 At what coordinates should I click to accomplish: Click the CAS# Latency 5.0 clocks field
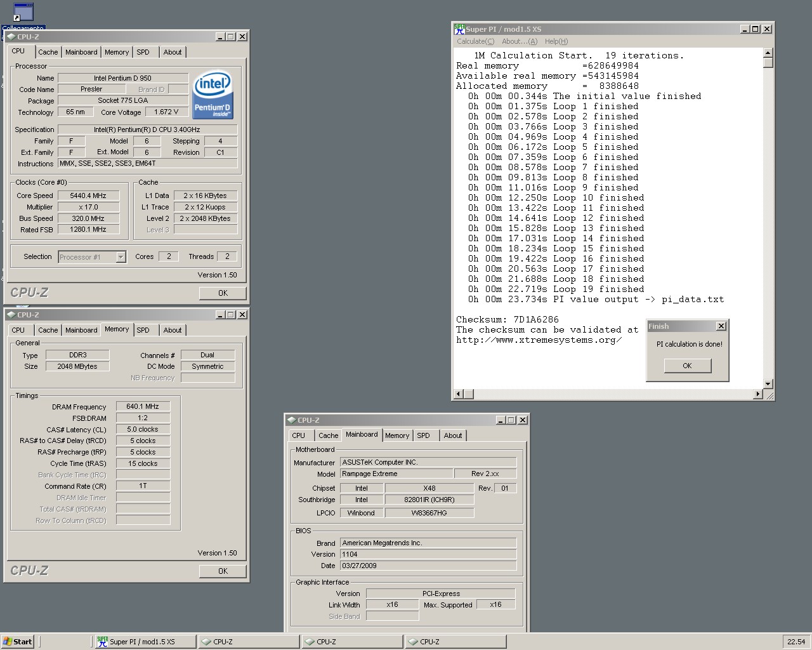[x=143, y=429]
